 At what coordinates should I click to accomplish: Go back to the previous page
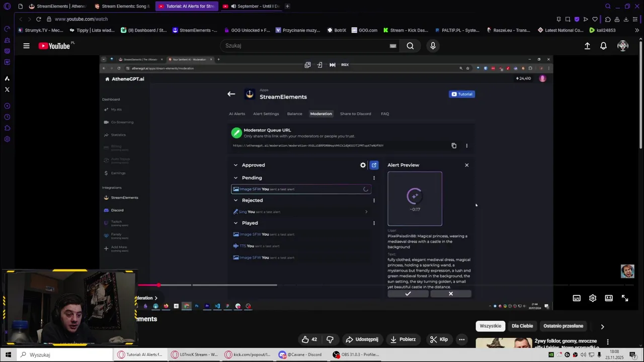tap(20, 19)
